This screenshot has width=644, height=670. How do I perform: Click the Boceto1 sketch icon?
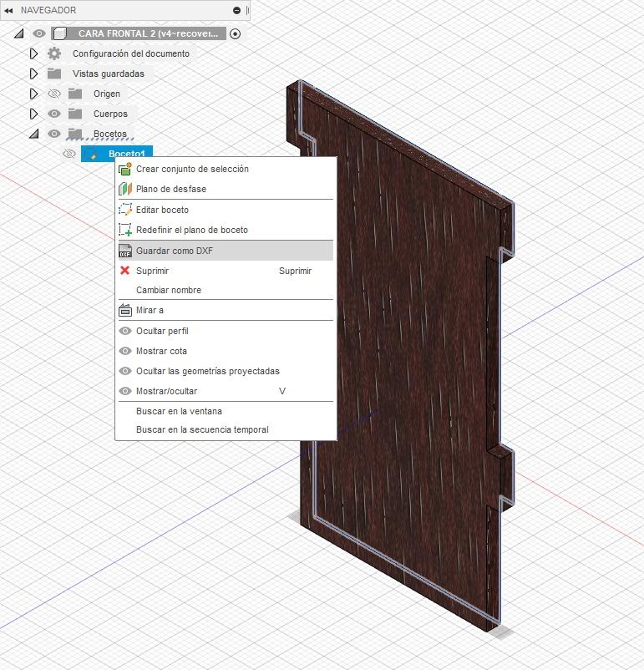[x=94, y=155]
